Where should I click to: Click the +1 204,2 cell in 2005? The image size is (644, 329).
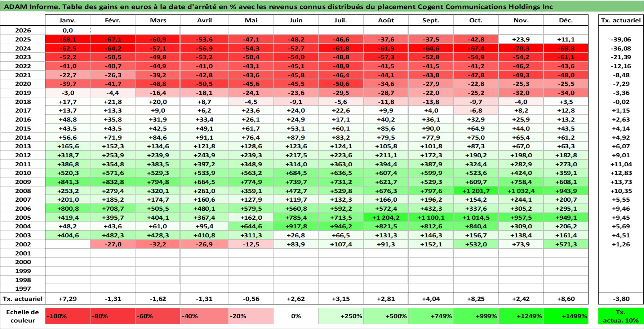[x=386, y=218]
